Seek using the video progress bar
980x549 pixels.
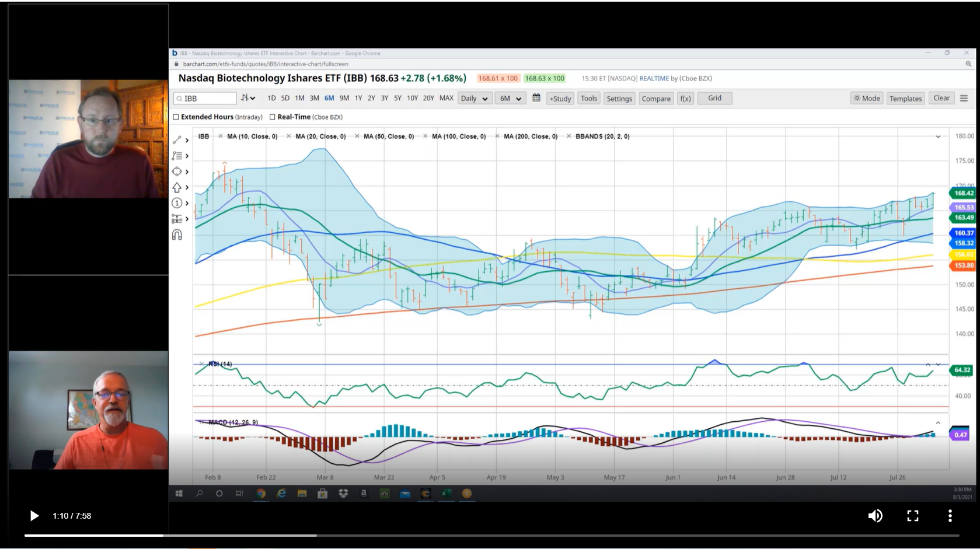[x=491, y=536]
